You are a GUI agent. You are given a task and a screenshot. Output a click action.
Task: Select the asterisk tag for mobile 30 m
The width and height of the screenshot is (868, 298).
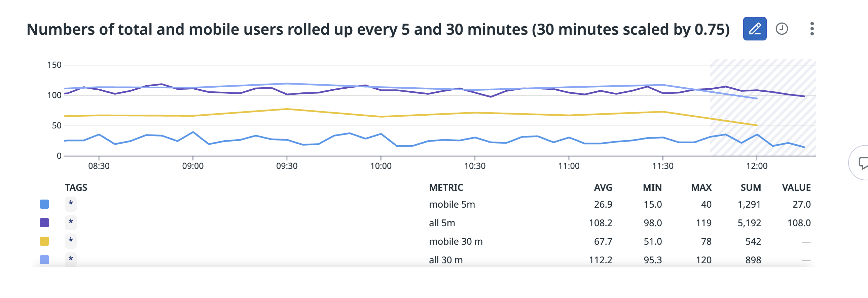click(71, 241)
